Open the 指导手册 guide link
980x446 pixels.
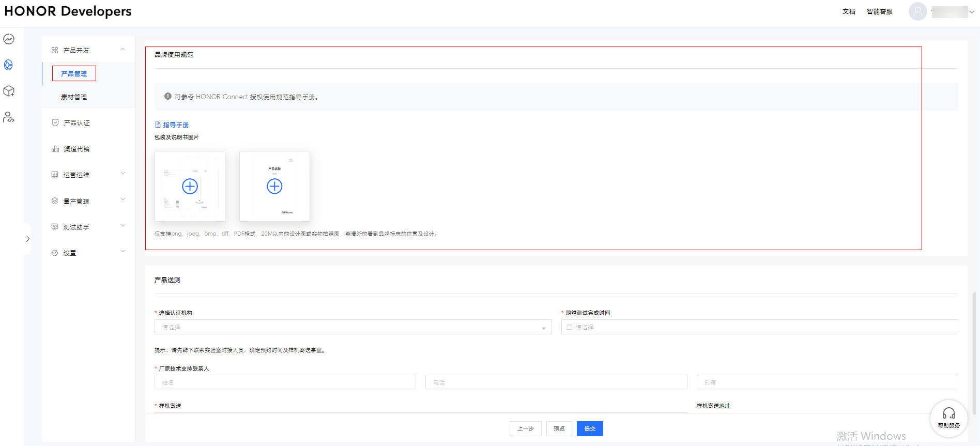click(x=176, y=125)
